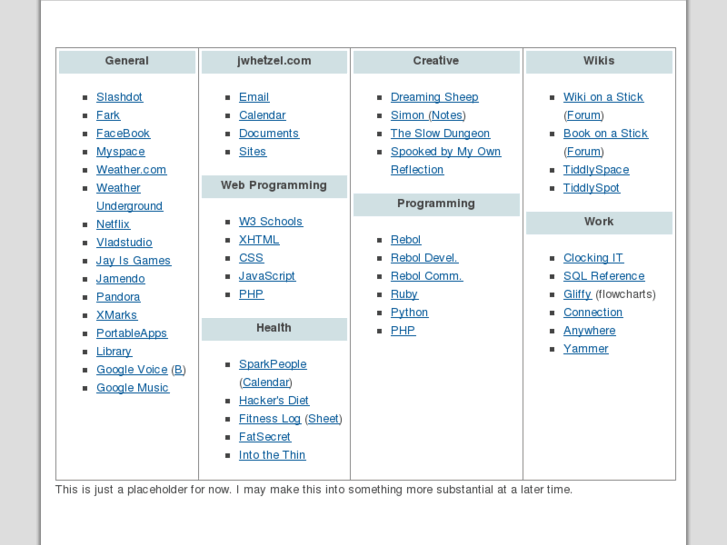Viewport: 727px width, 545px height.
Task: Click the Library link
Action: pos(114,351)
